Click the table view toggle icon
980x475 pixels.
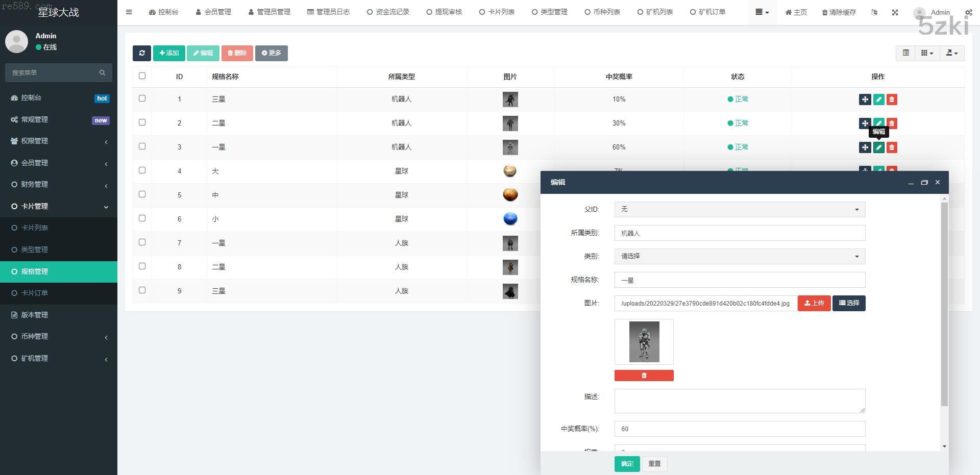(x=905, y=53)
